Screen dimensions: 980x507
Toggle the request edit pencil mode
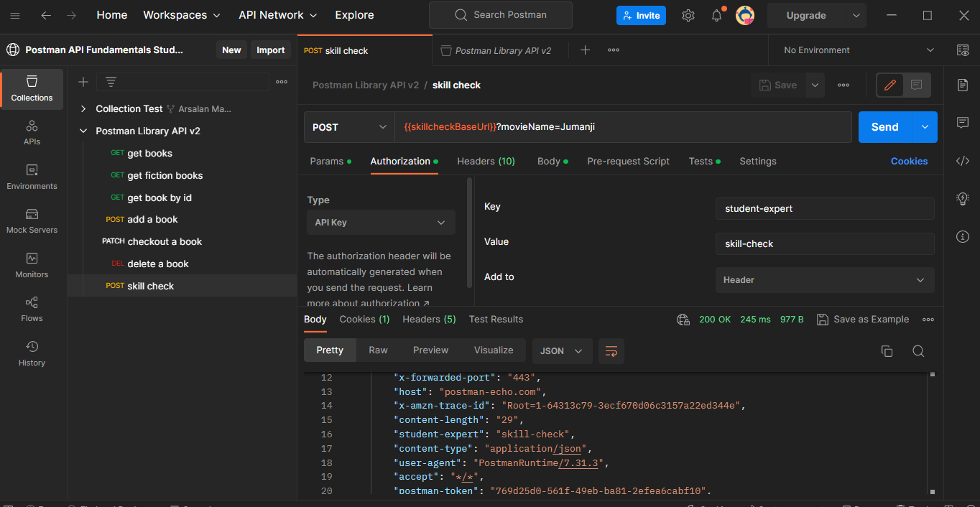point(891,85)
